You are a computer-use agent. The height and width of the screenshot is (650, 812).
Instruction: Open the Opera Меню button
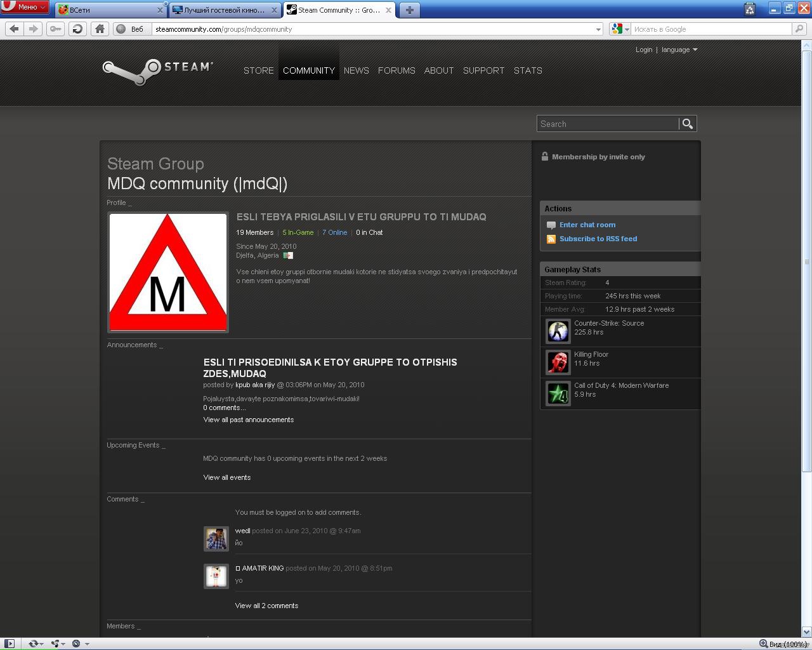pos(25,7)
